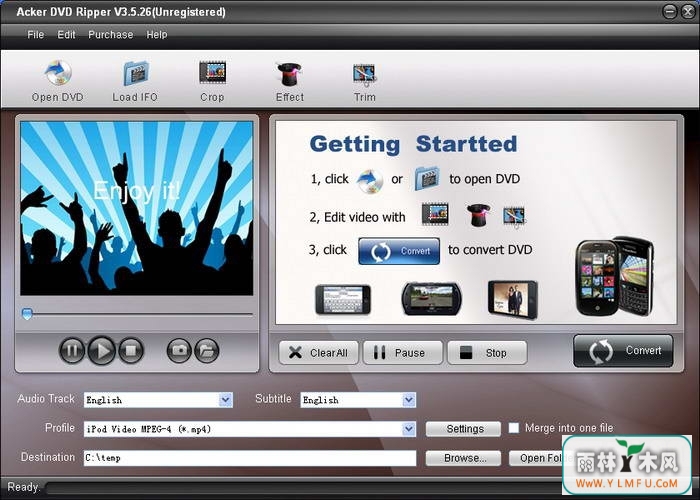Open the File menu
This screenshot has width=700, height=500.
36,34
